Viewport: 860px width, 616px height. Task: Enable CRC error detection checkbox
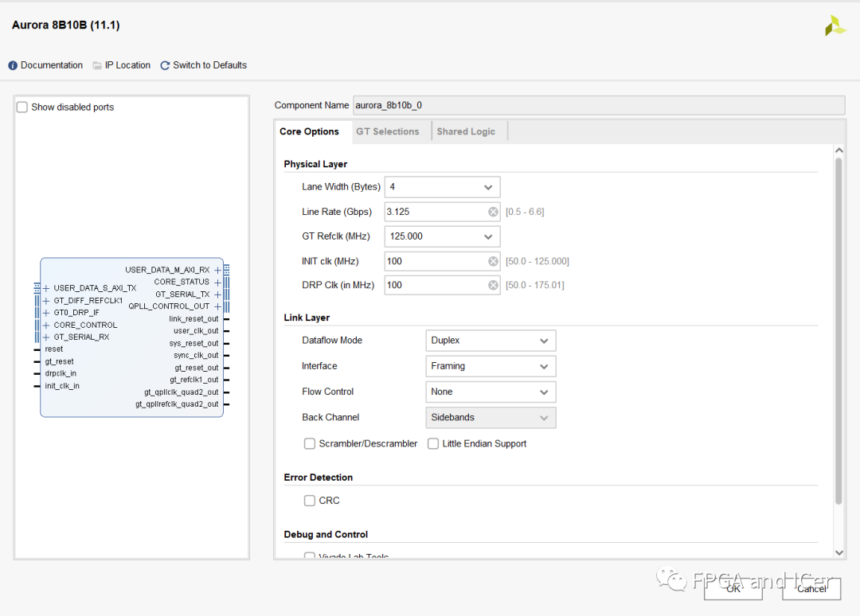click(309, 501)
